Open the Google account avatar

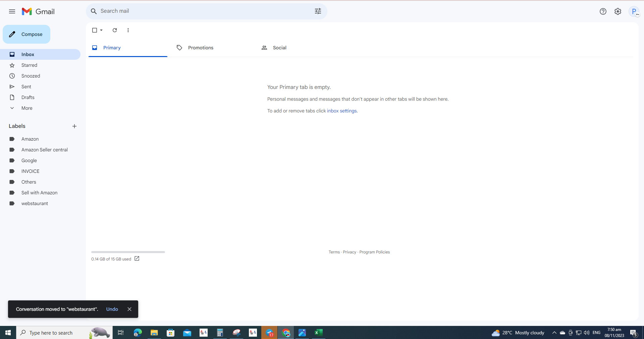634,11
